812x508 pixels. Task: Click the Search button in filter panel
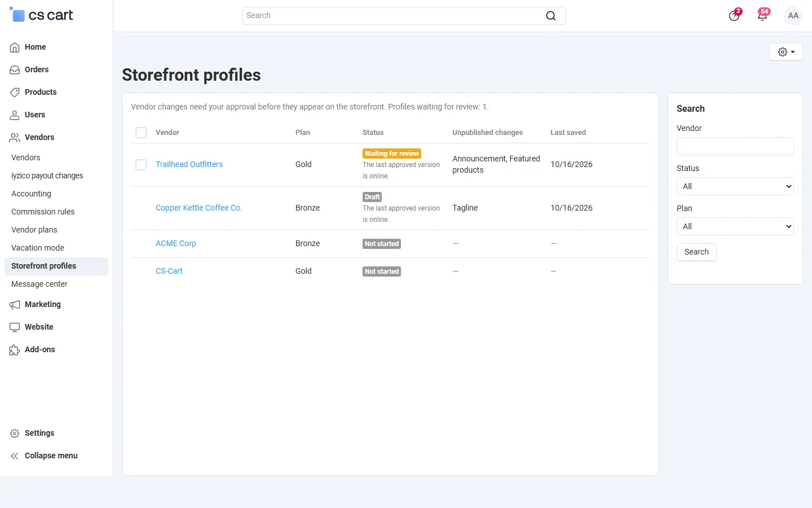(696, 252)
